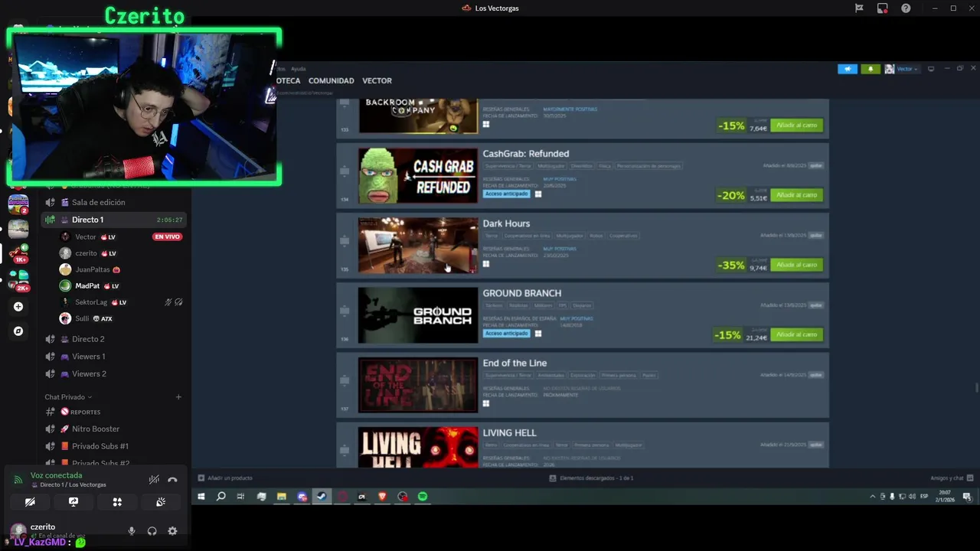The width and height of the screenshot is (980, 551).
Task: Add Dark Hours to cart
Action: 796,265
